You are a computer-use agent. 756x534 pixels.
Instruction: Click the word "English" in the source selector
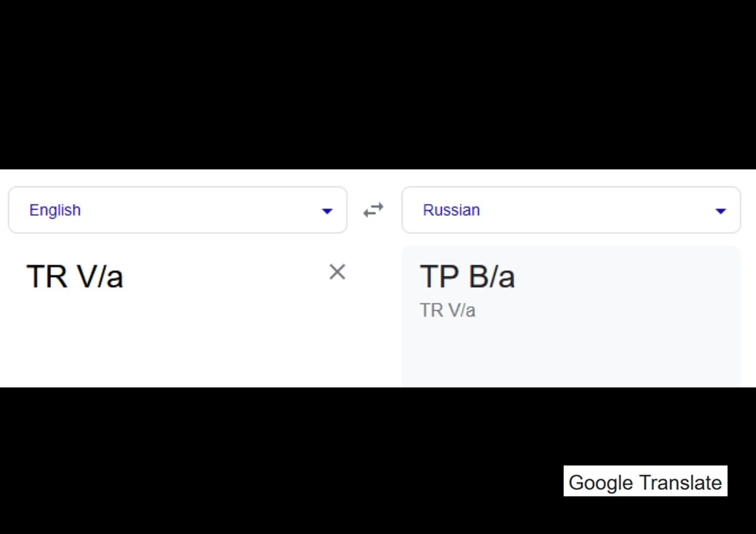[x=55, y=210]
